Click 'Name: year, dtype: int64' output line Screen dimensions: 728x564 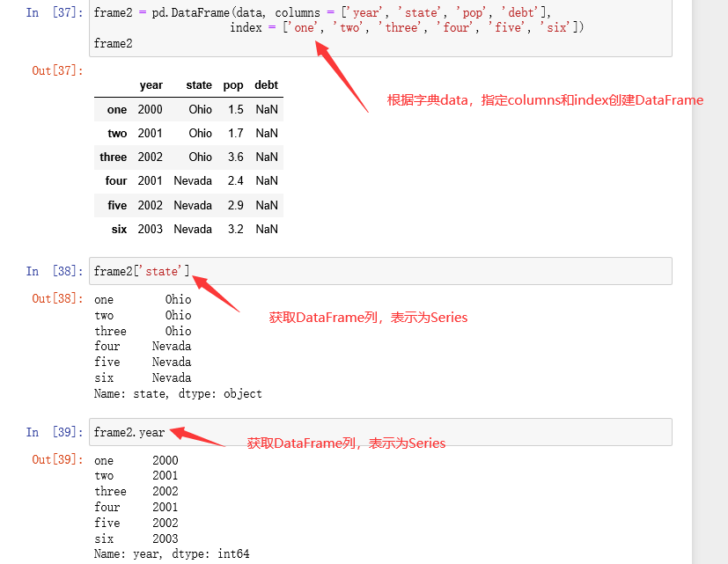172,553
